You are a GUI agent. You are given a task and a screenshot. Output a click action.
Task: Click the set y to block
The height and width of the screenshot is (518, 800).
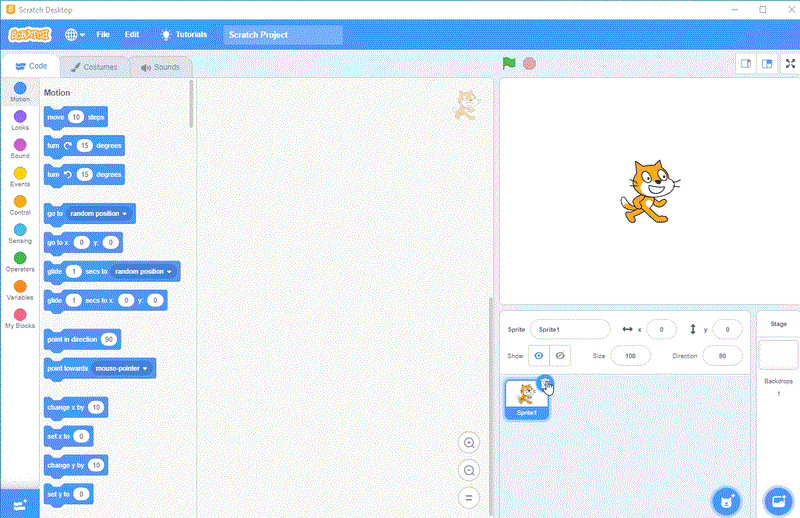coord(58,494)
